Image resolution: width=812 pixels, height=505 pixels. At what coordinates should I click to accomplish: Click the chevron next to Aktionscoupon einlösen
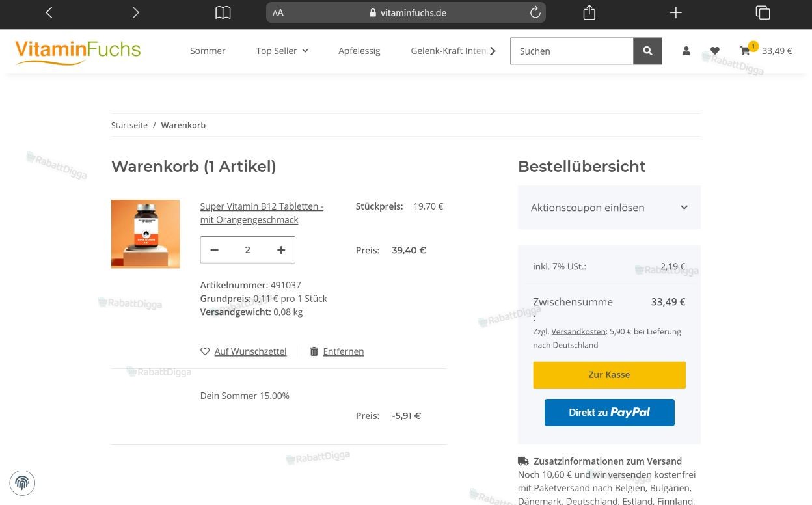click(684, 208)
